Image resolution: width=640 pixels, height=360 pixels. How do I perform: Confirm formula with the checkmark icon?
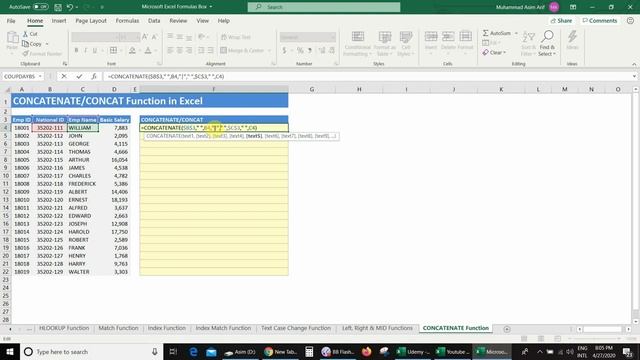[79, 76]
